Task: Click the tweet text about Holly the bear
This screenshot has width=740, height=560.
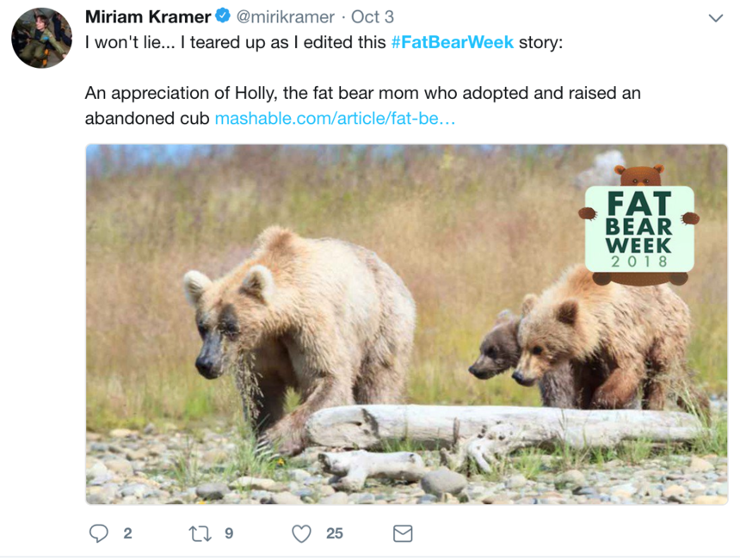Action: (362, 106)
